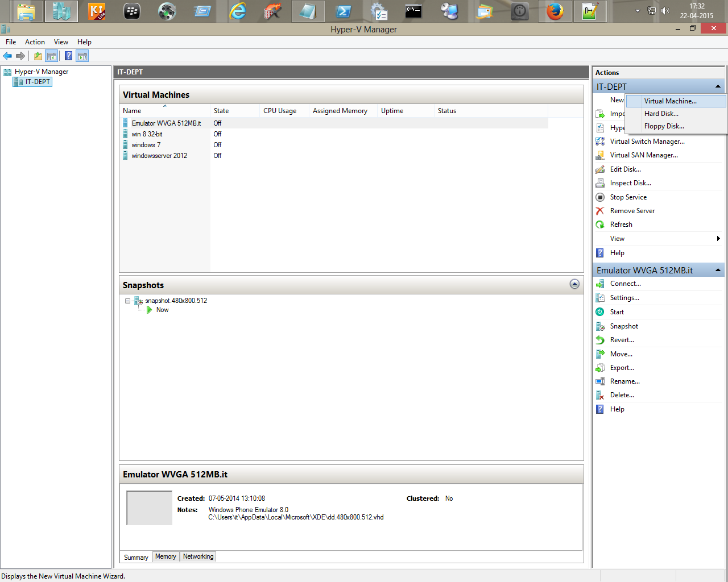Select the win 8 32-bit virtual machine
This screenshot has width=728, height=582.
click(x=147, y=134)
